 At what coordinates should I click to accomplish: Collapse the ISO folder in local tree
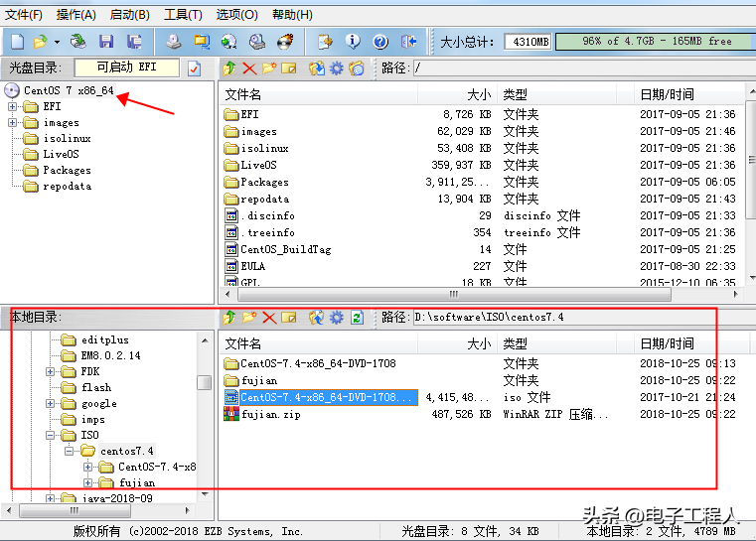click(50, 435)
